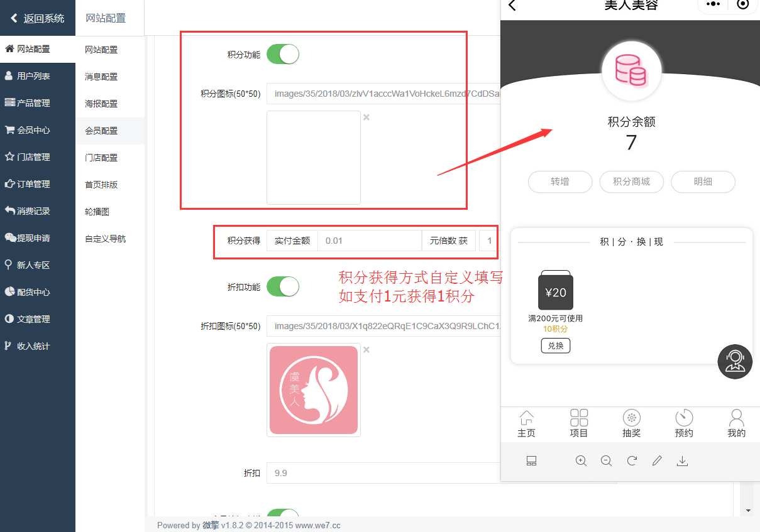
Task: Click the zoom in magnifier icon
Action: 581,461
